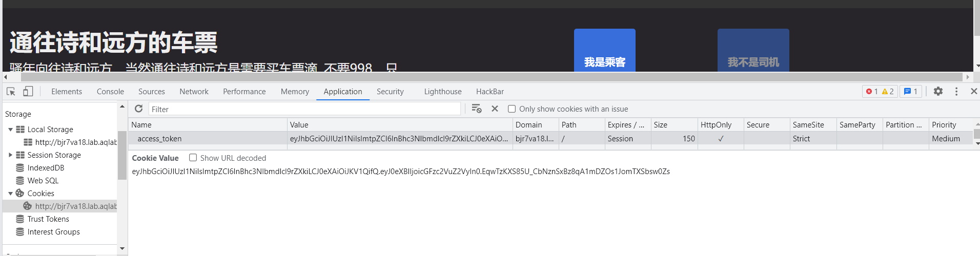Click the Interest Groups database icon

tap(20, 231)
